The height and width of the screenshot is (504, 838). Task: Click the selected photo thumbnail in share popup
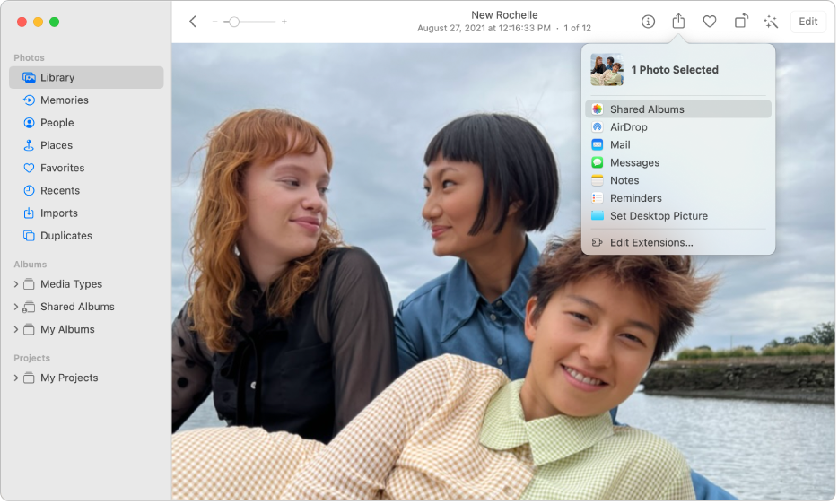[x=607, y=70]
